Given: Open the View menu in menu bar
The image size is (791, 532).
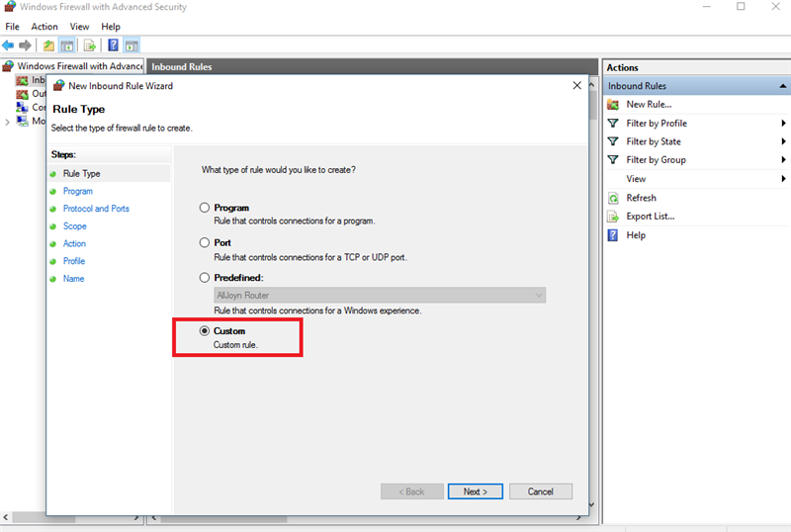Looking at the screenshot, I should (79, 27).
